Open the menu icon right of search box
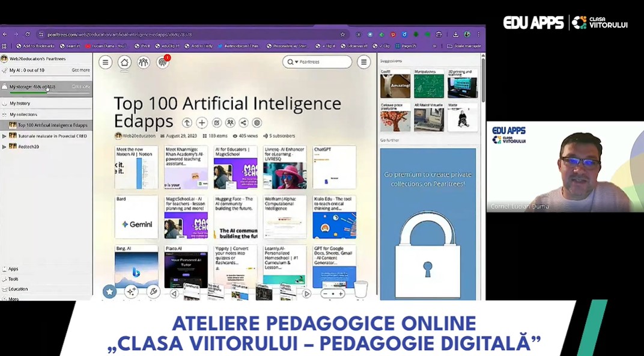Screen dimensions: 644x356 [x=363, y=62]
